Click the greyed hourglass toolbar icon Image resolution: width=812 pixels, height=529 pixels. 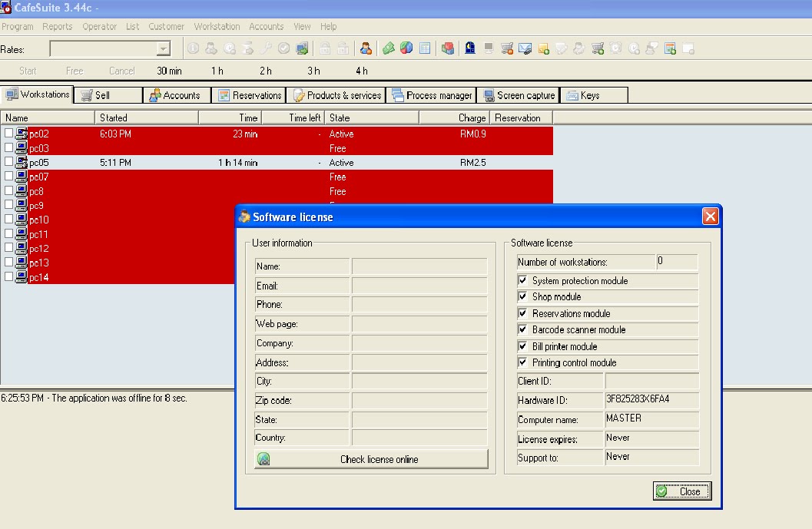click(247, 48)
